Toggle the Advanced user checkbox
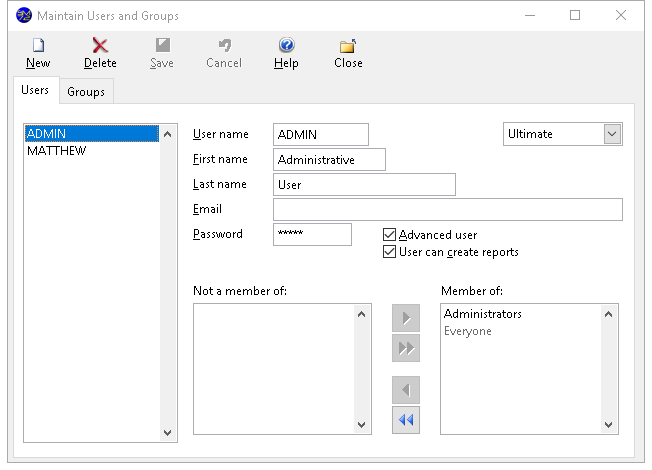This screenshot has height=470, width=652. [389, 235]
